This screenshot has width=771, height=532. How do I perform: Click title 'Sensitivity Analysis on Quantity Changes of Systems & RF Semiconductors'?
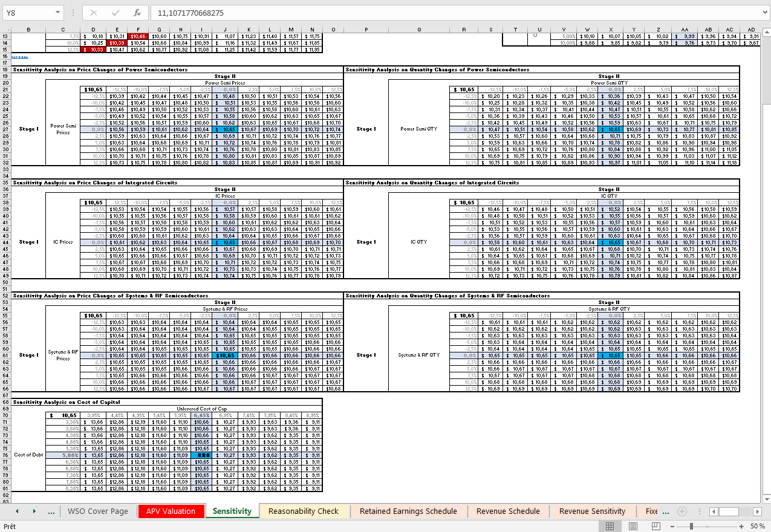coord(447,296)
